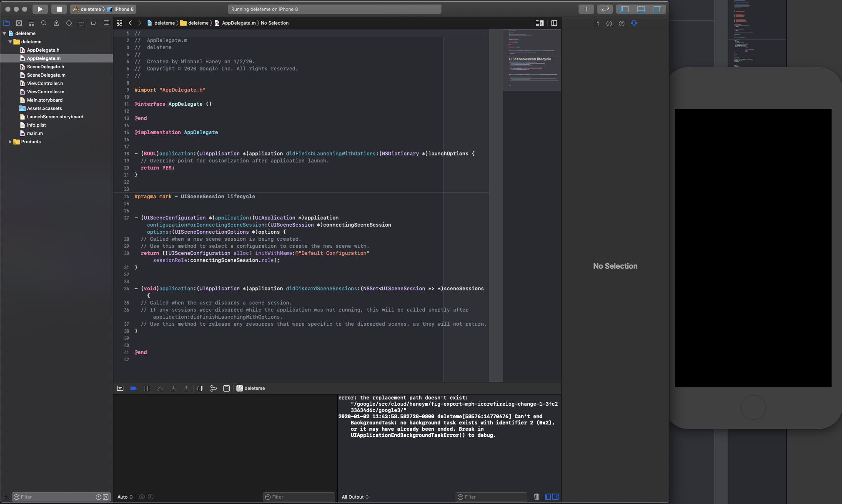The height and width of the screenshot is (504, 842).
Task: Expand the Products folder
Action: [x=10, y=142]
